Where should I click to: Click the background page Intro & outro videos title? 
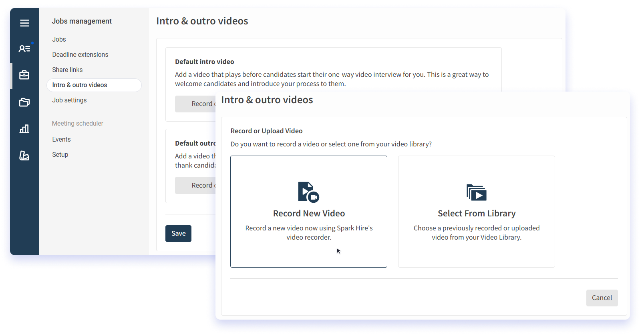tap(202, 21)
